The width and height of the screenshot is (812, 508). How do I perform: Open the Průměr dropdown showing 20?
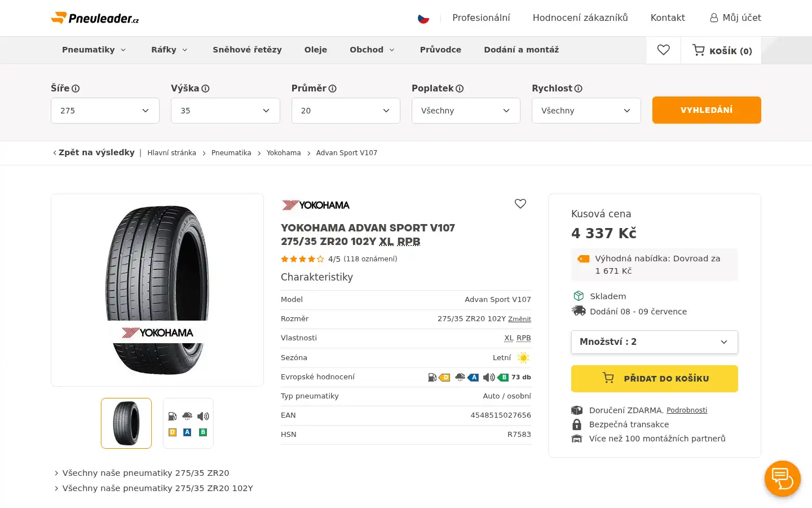[x=346, y=111]
